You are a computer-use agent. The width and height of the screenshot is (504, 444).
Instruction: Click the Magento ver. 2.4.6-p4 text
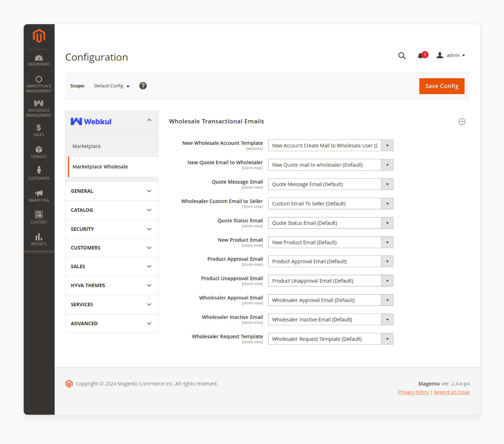pos(444,384)
